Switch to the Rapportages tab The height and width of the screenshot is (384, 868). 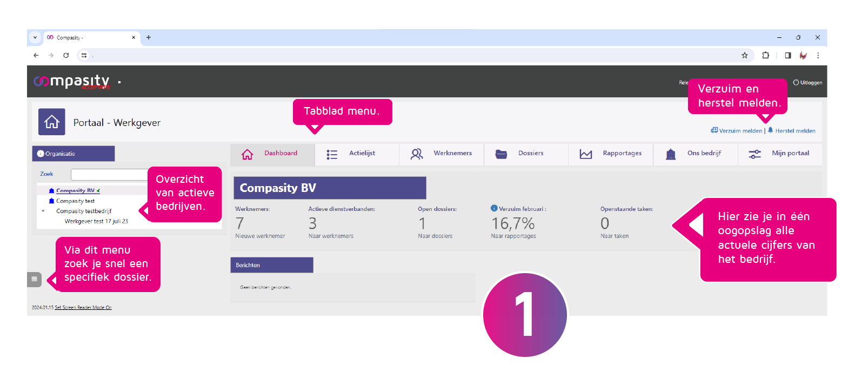pos(611,154)
